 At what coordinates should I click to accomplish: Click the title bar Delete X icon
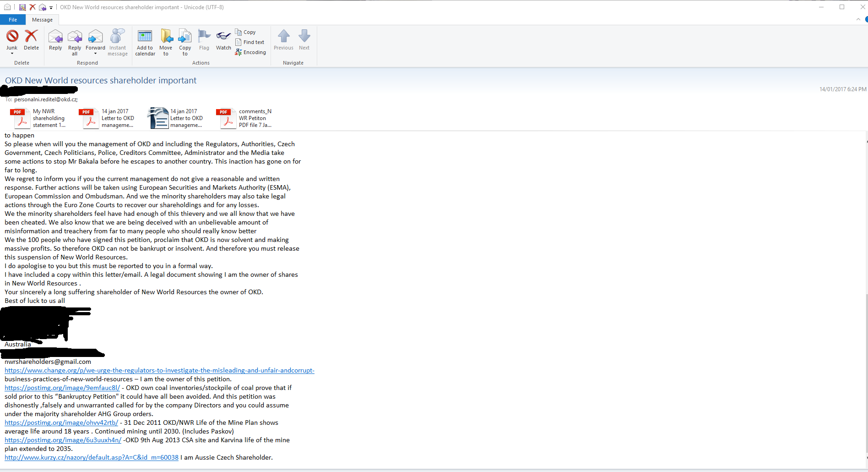(32, 7)
